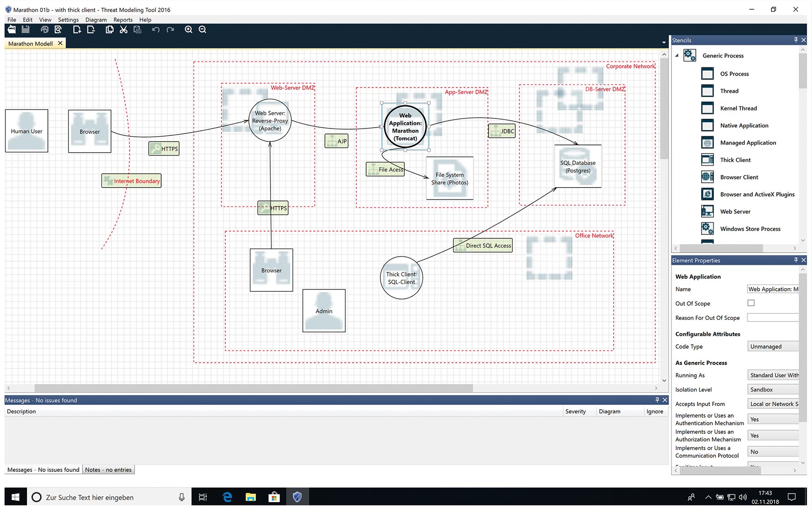Toggle the Out Of Scope checkbox

point(751,303)
